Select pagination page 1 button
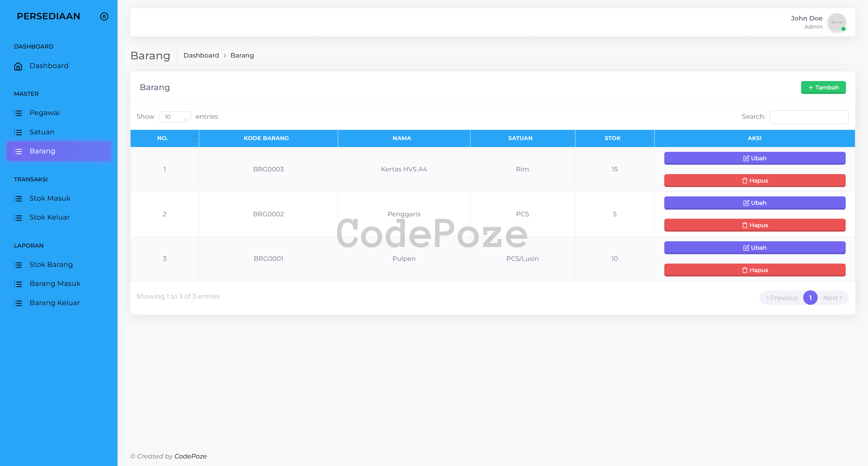The width and height of the screenshot is (868, 466). (x=810, y=298)
